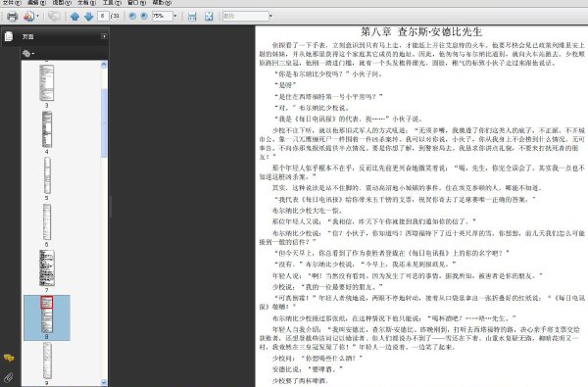Open the 文件 (File) menu
Image resolution: width=588 pixels, height=387 pixels.
(12, 3)
